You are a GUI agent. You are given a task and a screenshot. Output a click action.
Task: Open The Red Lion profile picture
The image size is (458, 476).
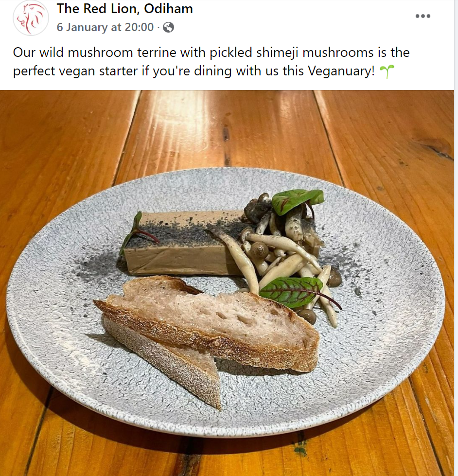pos(31,18)
